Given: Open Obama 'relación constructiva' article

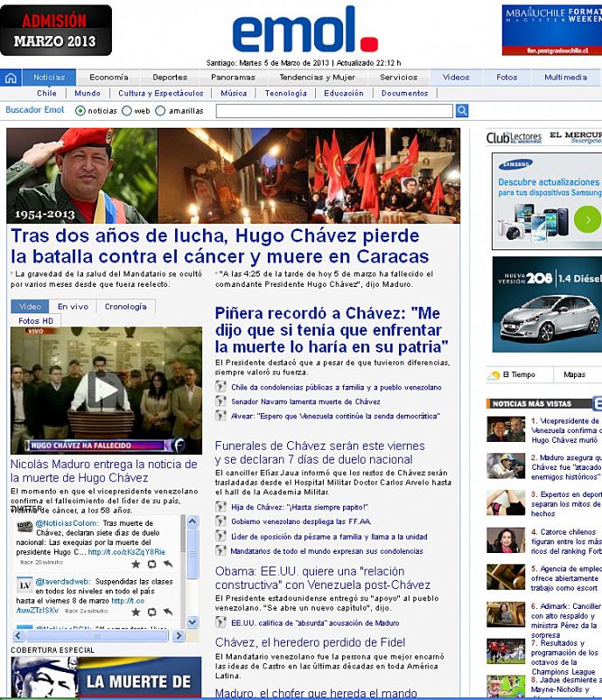Looking at the screenshot, I should (x=322, y=578).
